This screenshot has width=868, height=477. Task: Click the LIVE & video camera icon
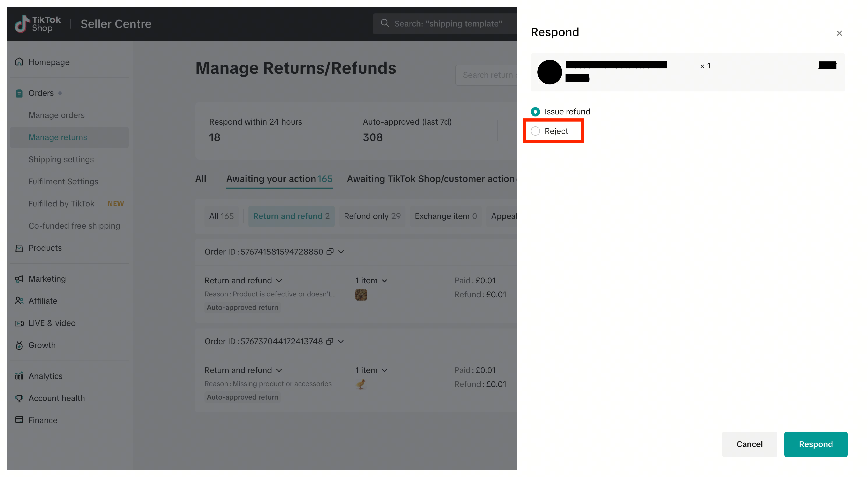pyautogui.click(x=19, y=323)
